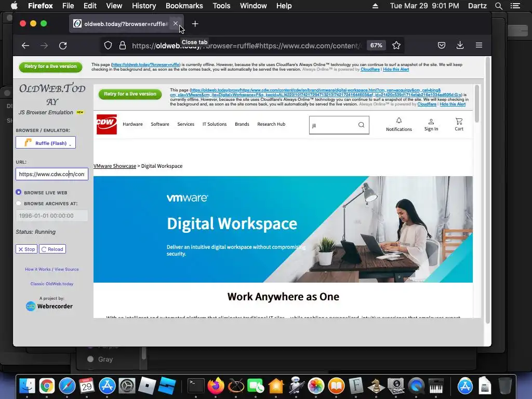Open Software in CDW navigation
Screen dimensions: 532x399
(160, 124)
